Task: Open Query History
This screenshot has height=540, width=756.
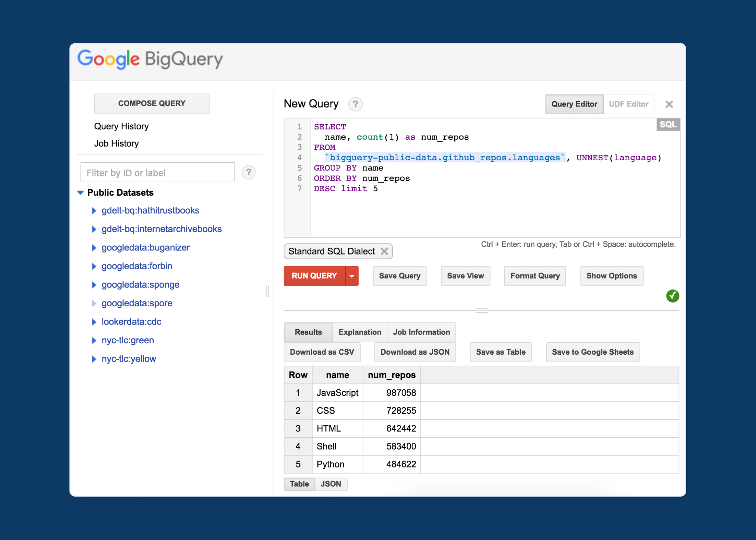Action: (121, 127)
